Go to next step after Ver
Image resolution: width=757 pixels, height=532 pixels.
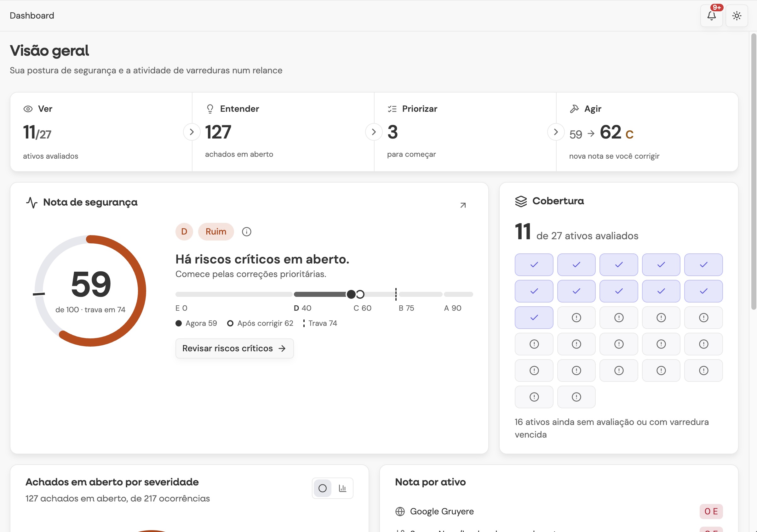coord(192,132)
